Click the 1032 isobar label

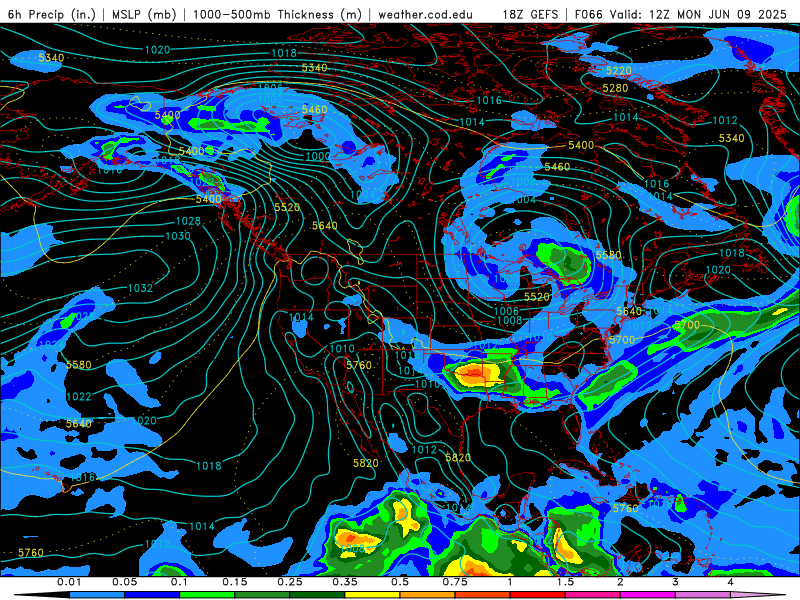coord(140,288)
